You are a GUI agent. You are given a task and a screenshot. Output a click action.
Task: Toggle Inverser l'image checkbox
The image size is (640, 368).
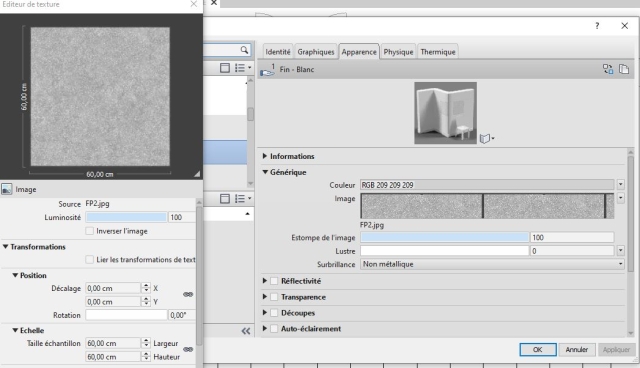(x=89, y=231)
